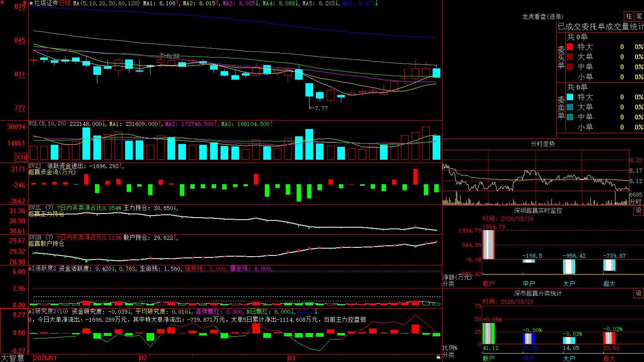Screen dimensions: 644x362
Task: Open 设 settings for 深市超赢分类统计
Action: [x=639, y=293]
